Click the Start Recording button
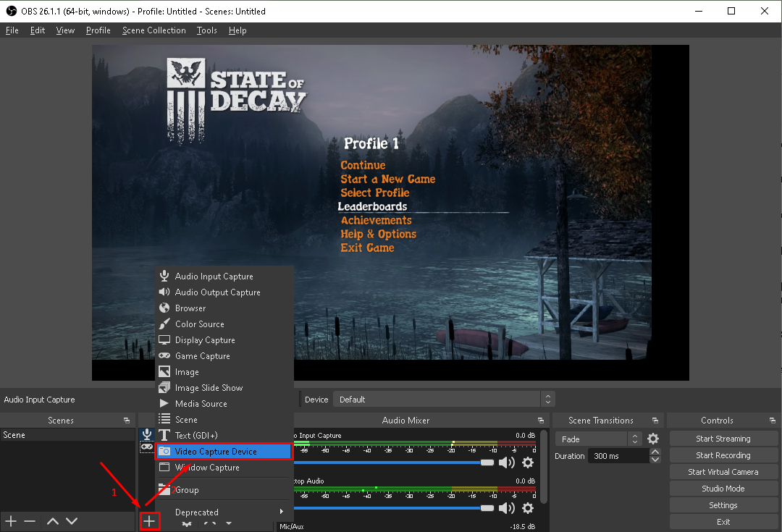This screenshot has width=782, height=532. point(723,455)
